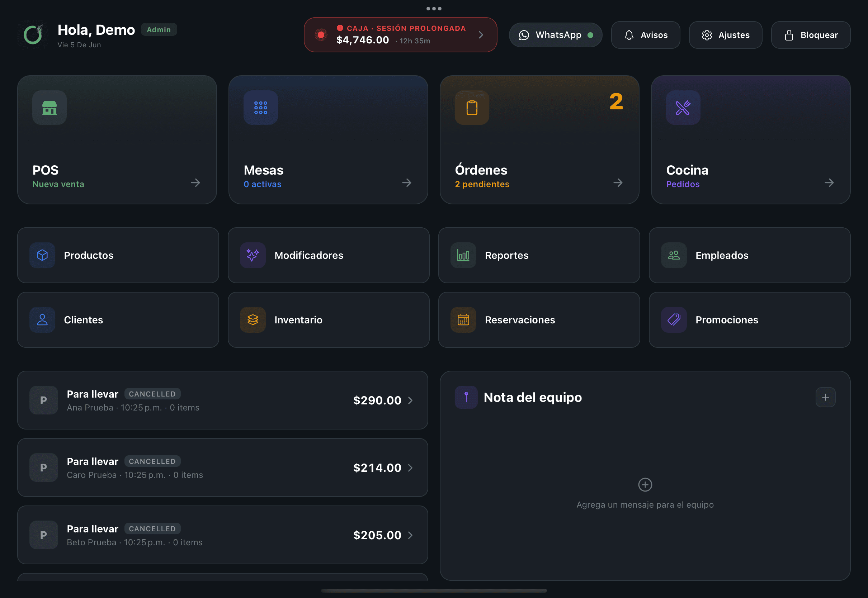Open the Reservaciones tile
Image resolution: width=868 pixels, height=598 pixels.
(x=539, y=319)
